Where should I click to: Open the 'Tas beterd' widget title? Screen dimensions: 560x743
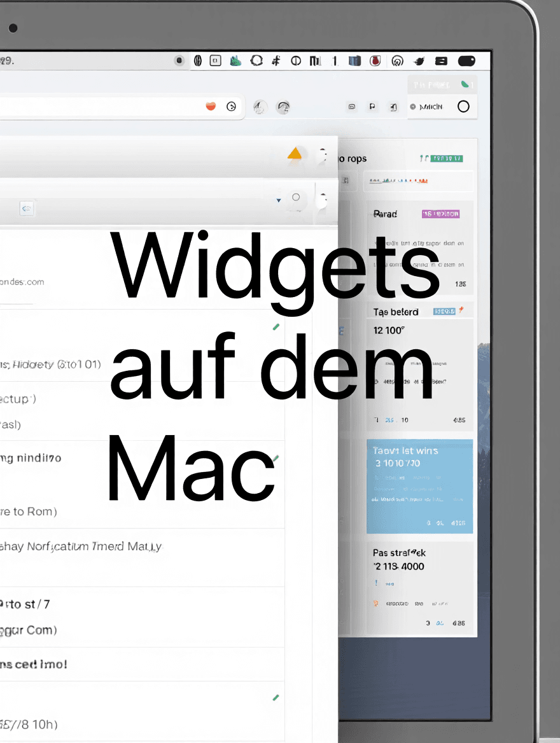[396, 312]
